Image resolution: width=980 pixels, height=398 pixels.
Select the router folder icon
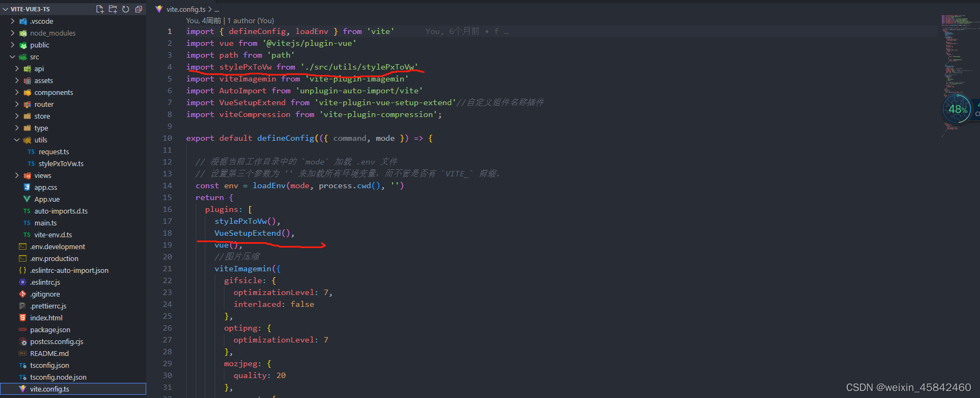tap(27, 105)
